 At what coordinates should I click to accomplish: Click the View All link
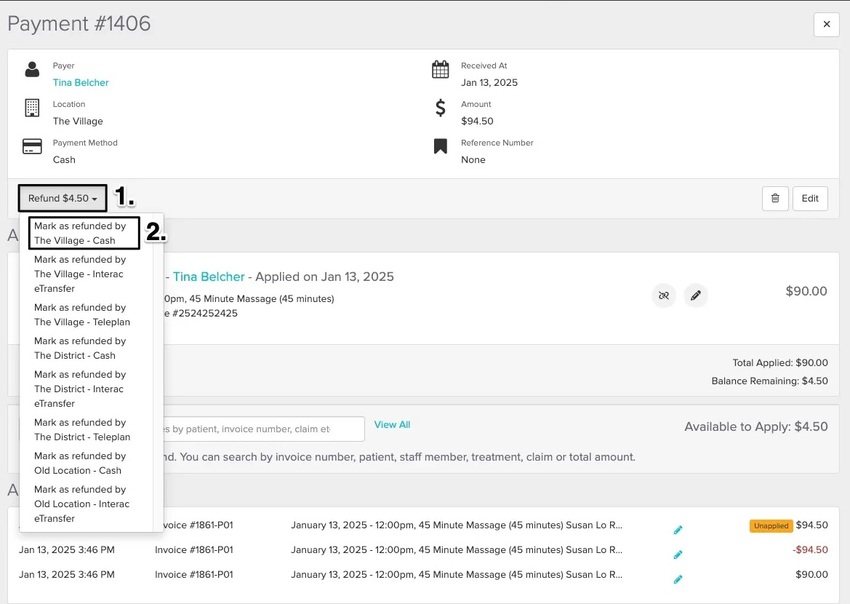tap(392, 425)
